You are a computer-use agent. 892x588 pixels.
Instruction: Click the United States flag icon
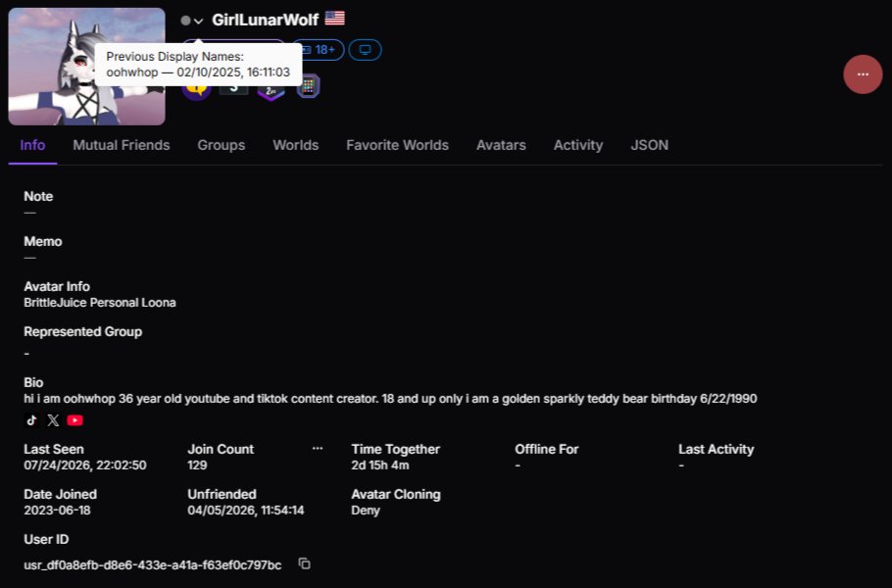334,19
